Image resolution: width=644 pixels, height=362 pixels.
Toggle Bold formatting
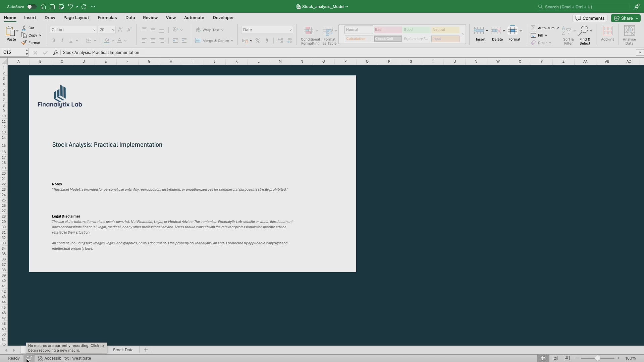click(54, 41)
